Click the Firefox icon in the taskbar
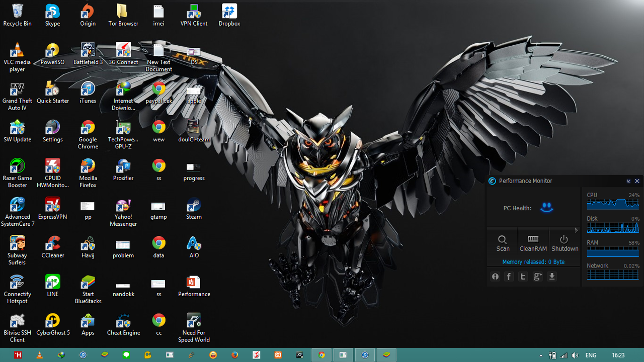 point(234,355)
